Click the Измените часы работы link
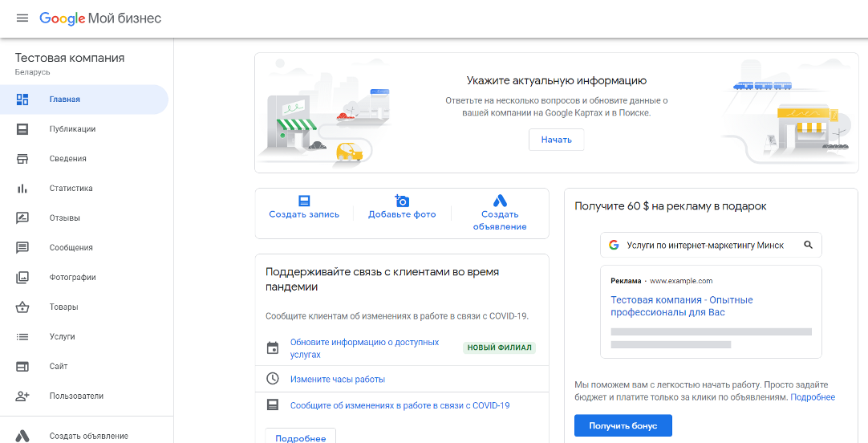 tap(338, 380)
